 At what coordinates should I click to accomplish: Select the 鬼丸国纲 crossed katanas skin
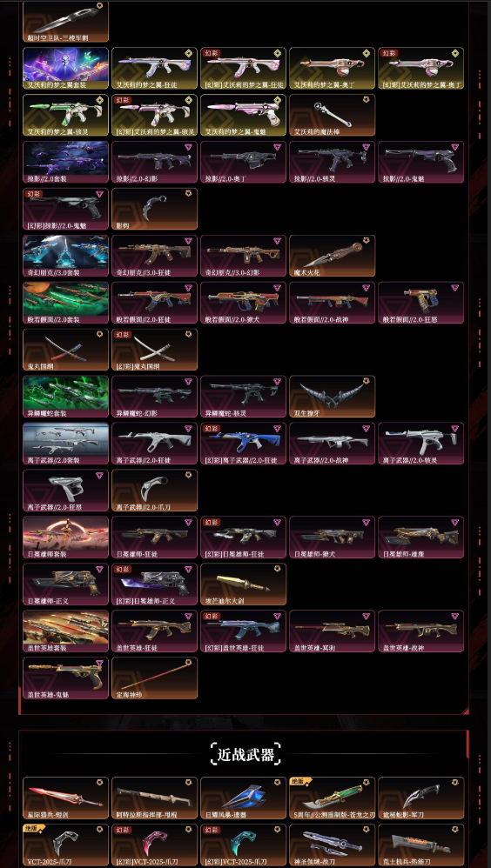tap(66, 350)
